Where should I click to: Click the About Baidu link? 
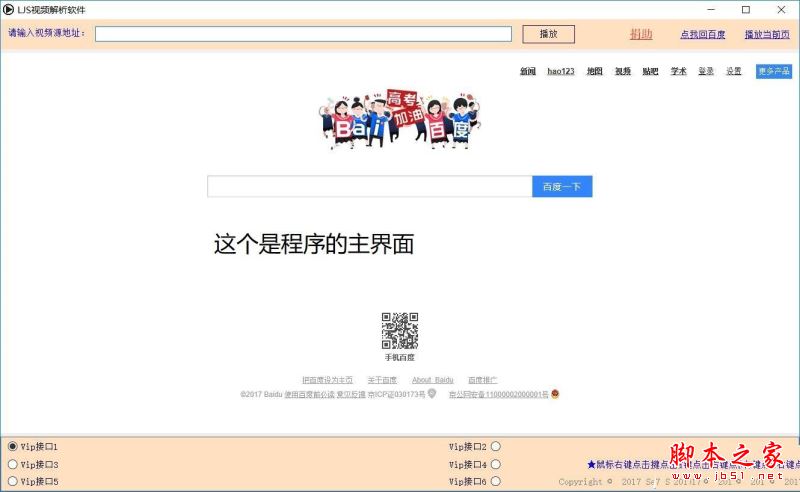coord(432,380)
